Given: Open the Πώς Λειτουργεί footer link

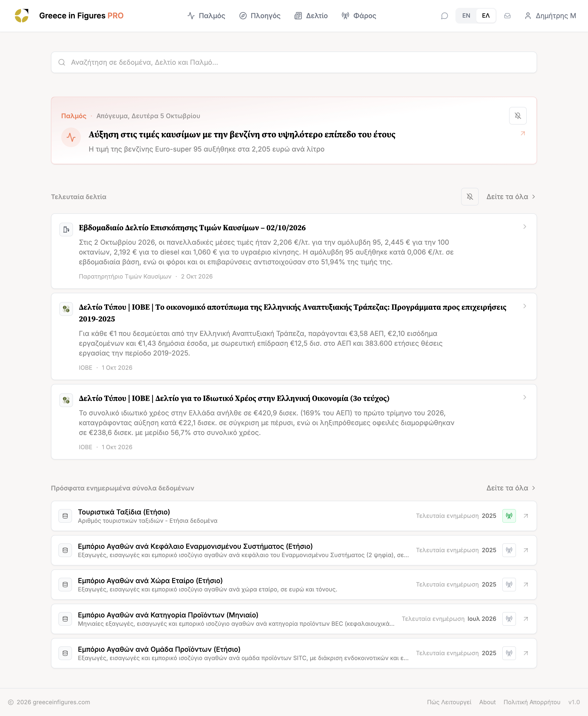Looking at the screenshot, I should pyautogui.click(x=449, y=702).
